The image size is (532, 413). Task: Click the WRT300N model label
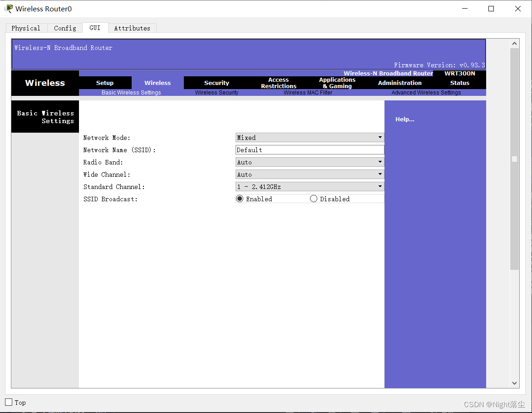(460, 73)
